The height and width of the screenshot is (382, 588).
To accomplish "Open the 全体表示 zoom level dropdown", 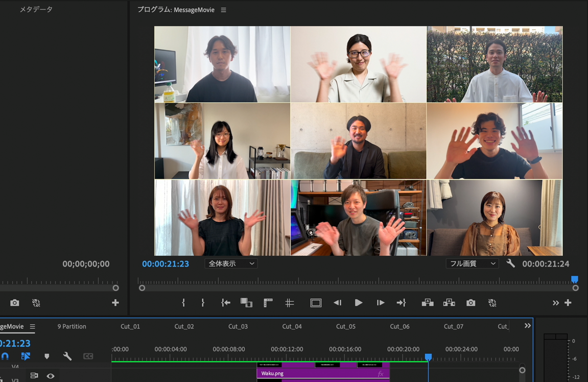I will pyautogui.click(x=231, y=264).
